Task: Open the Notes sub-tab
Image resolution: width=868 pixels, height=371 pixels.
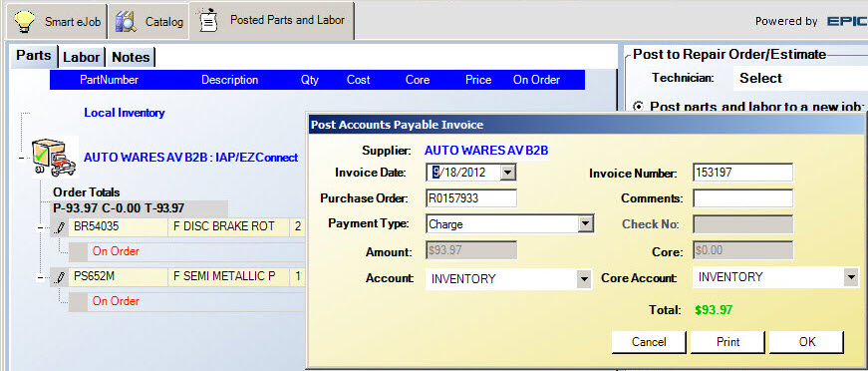Action: point(131,57)
